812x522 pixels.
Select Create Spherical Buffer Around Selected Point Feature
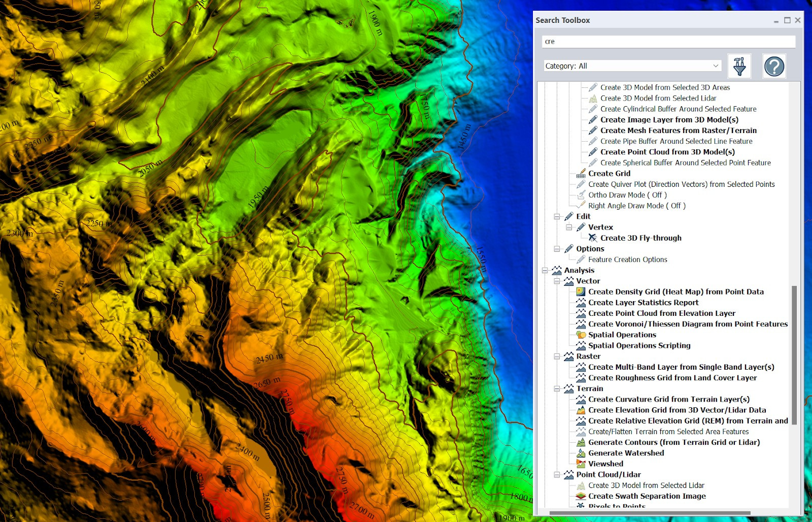(x=685, y=162)
